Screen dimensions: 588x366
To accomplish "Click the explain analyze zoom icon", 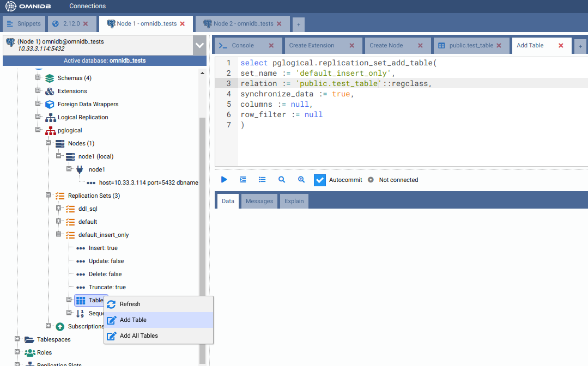I will tap(301, 180).
